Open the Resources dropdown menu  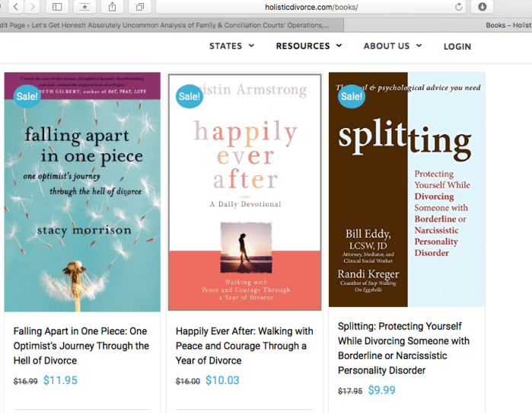point(308,46)
